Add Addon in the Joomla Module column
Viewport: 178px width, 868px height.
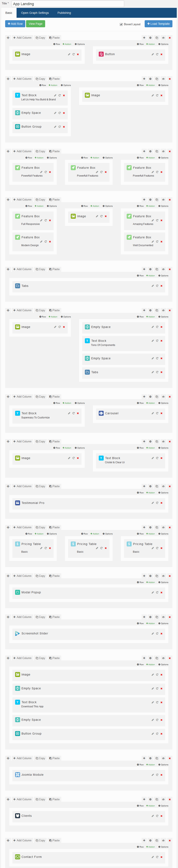click(151, 765)
